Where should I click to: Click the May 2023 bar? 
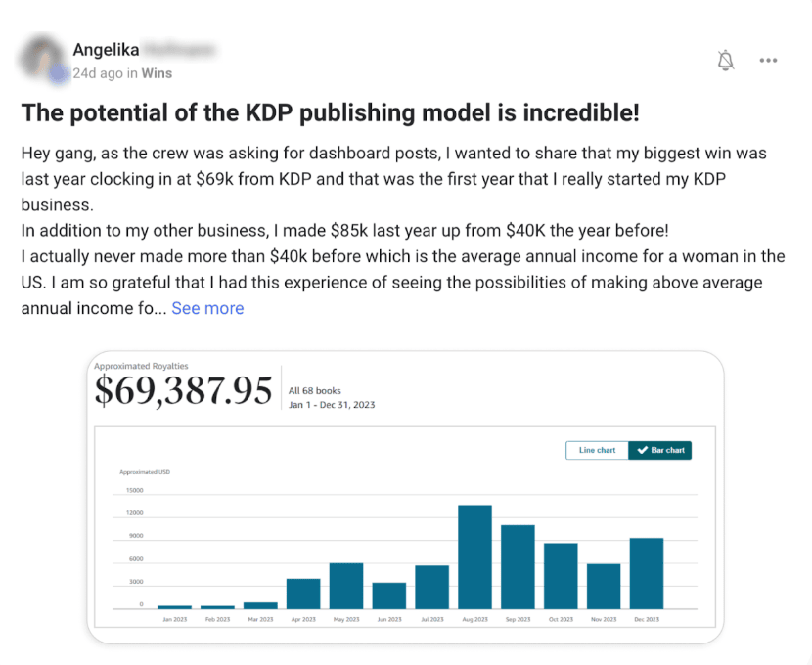pos(345,586)
